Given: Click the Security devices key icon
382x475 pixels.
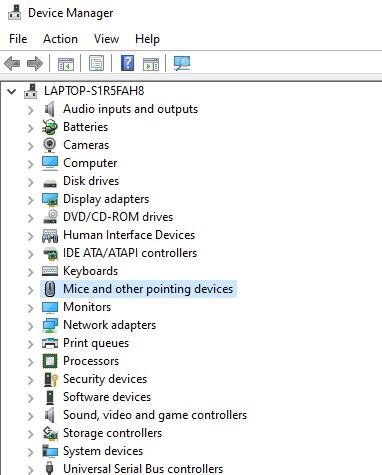Looking at the screenshot, I should tap(51, 379).
